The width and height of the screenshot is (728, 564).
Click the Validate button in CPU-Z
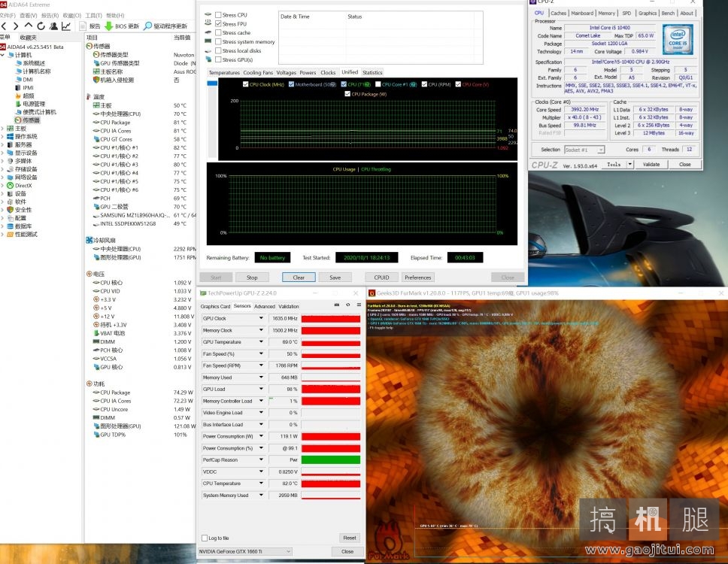coord(651,165)
